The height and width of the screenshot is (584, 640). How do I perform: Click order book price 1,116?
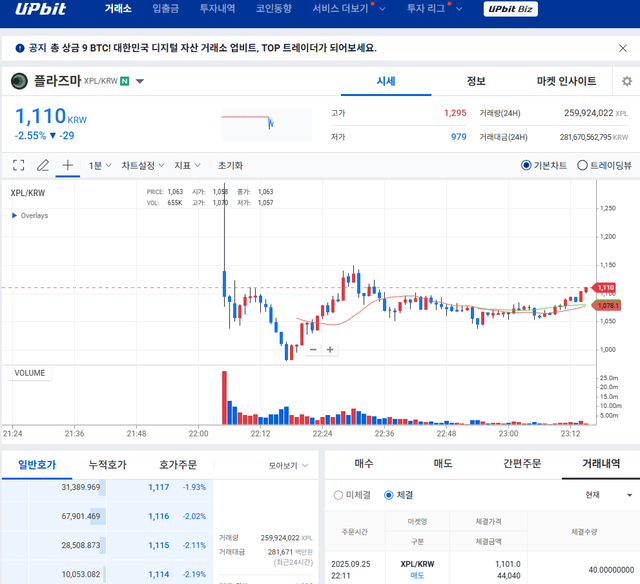click(159, 516)
